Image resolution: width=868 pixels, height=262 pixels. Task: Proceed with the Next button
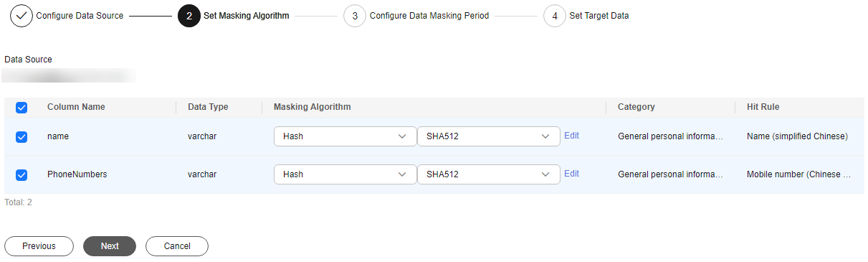(110, 246)
